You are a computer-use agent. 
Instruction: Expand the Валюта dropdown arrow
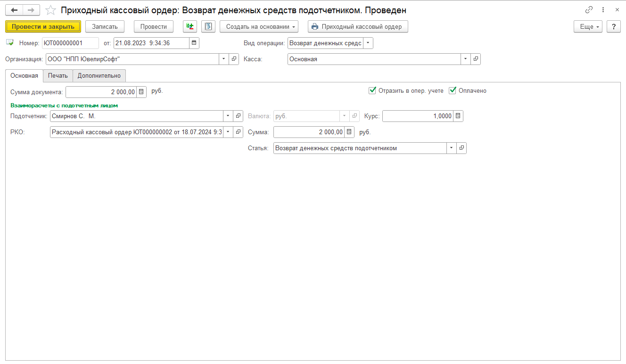click(345, 116)
